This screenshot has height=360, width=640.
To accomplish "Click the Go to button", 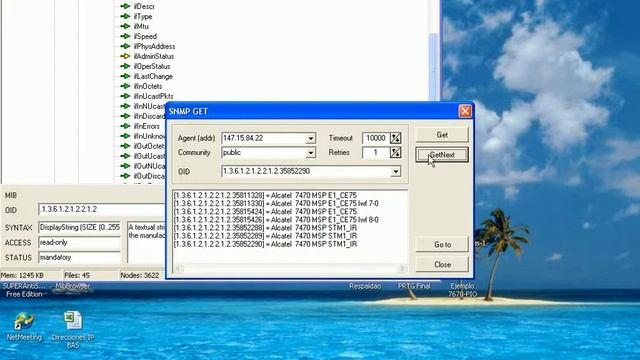I will (x=442, y=244).
